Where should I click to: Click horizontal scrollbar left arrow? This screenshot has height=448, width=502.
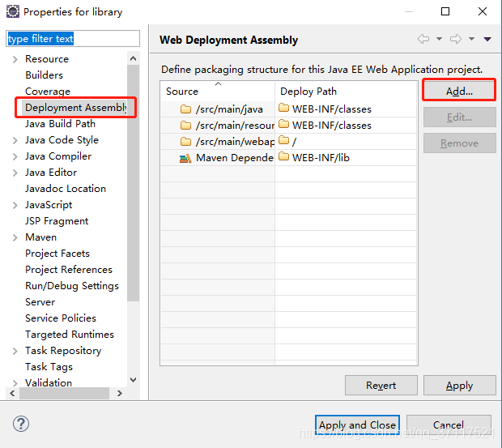tap(12, 393)
